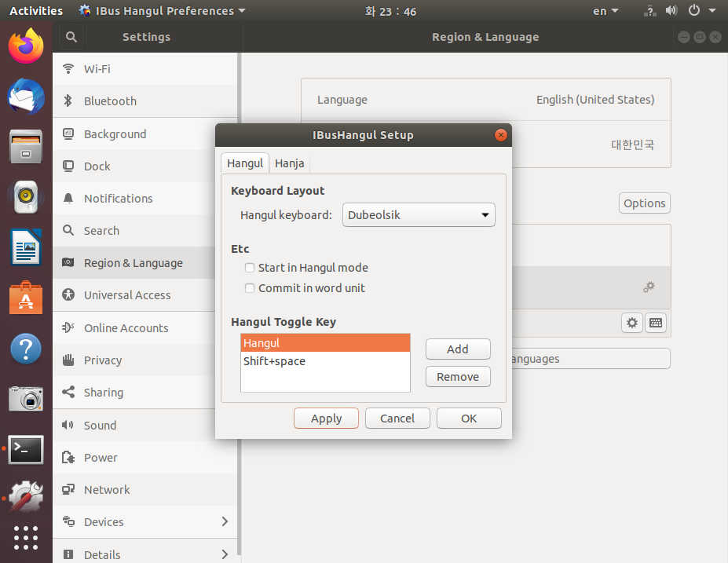728x563 pixels.
Task: Add a Hangul toggle key
Action: pos(458,349)
